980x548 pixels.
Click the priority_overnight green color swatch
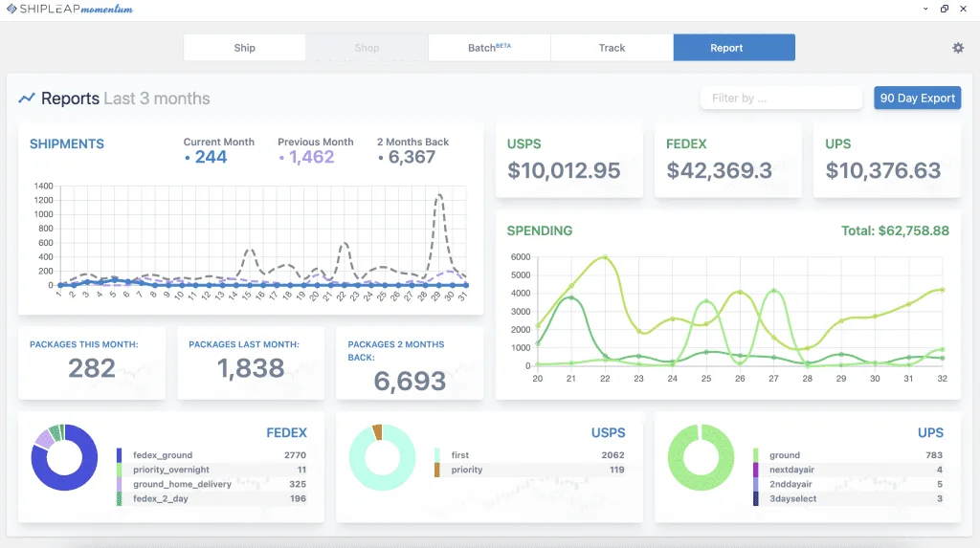point(120,470)
